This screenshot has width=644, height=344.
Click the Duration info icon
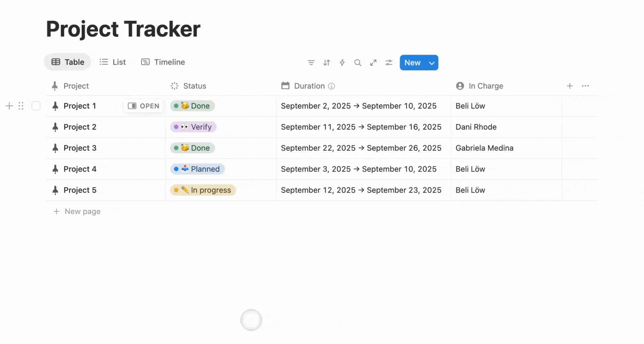[332, 86]
